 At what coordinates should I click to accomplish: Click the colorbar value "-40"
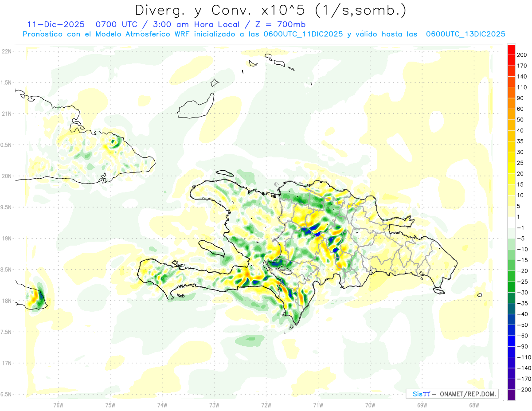coord(522,314)
